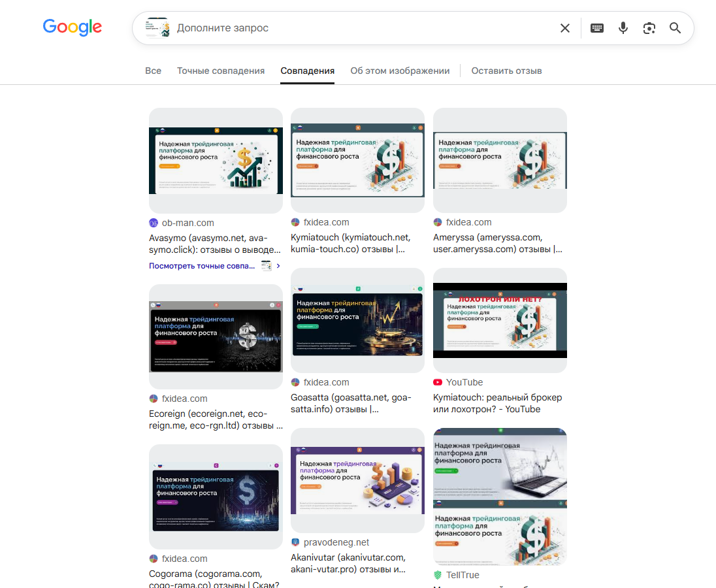The width and height of the screenshot is (716, 588).
Task: Open ob-man.com source label
Action: click(187, 223)
